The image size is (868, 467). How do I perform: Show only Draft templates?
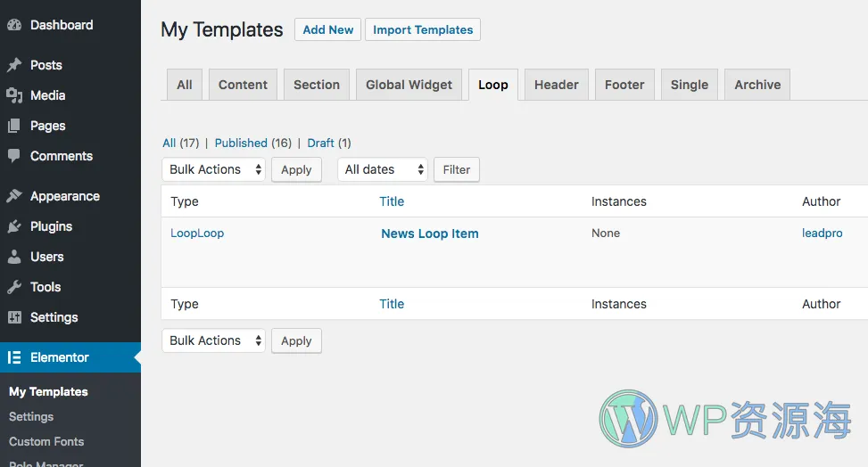click(320, 143)
